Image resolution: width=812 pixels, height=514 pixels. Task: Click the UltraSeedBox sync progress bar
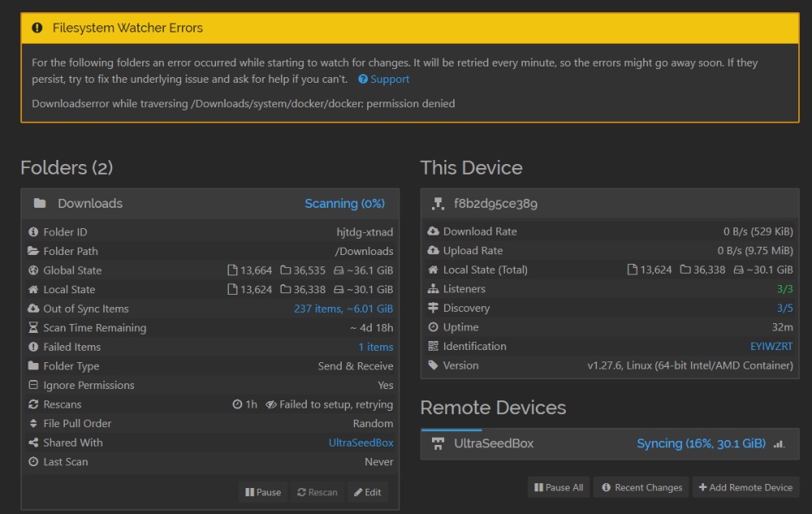point(451,430)
